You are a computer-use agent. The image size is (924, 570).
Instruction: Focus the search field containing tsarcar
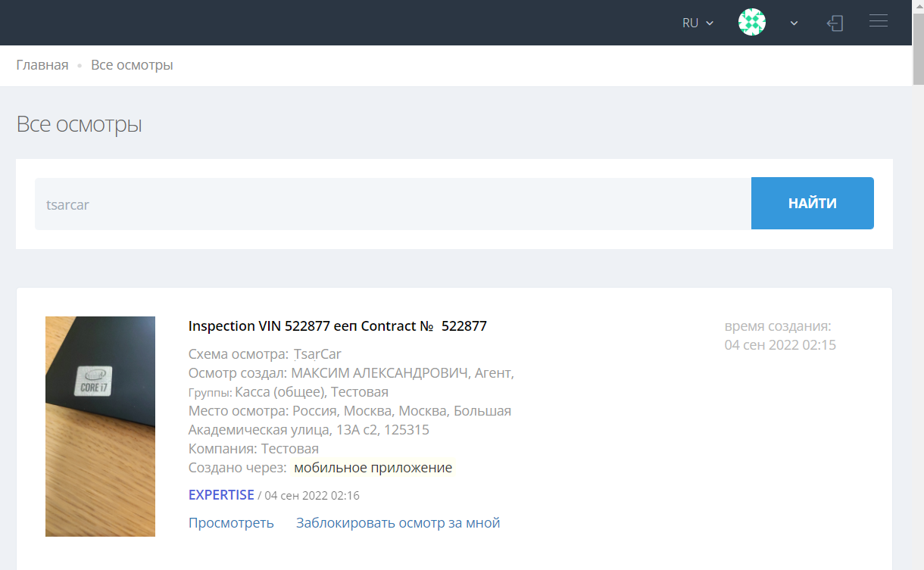pos(392,204)
